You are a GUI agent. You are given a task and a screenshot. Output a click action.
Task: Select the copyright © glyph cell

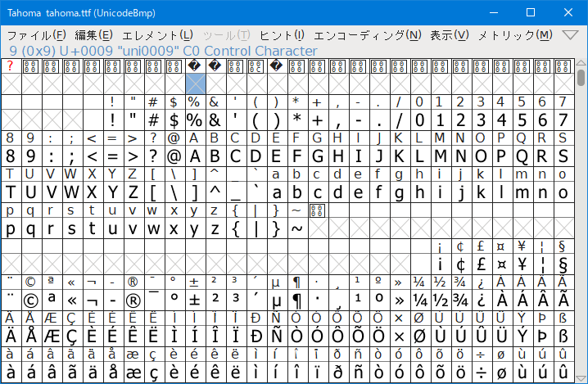pyautogui.click(x=30, y=300)
